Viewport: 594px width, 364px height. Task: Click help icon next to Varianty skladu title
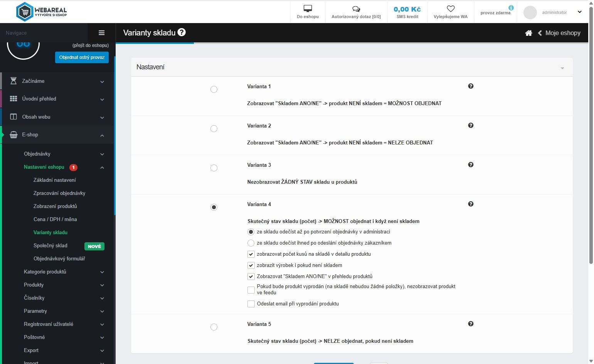182,32
